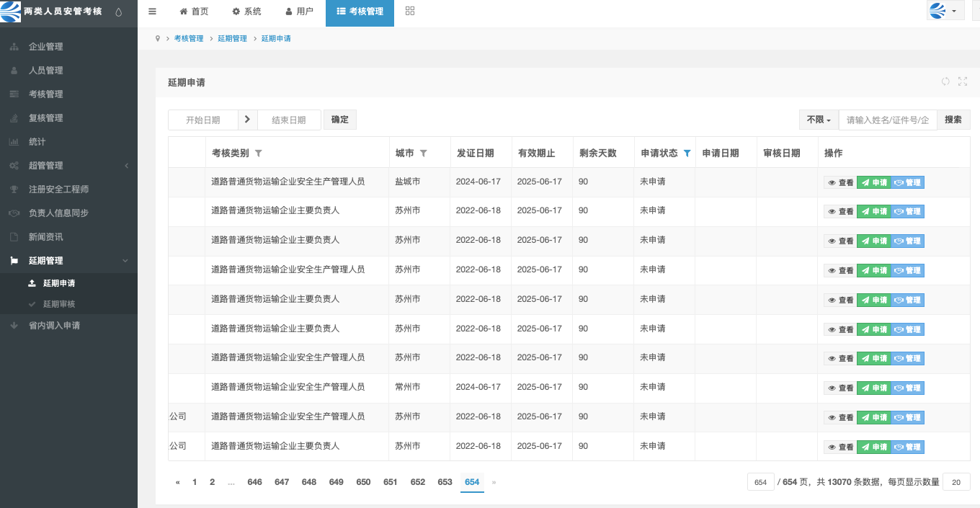Click 查看 in the 常州市 row

840,388
